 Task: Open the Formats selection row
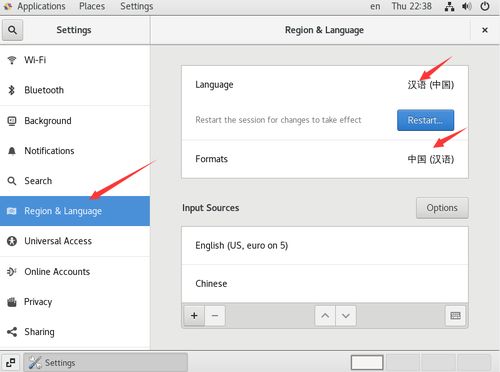pos(325,159)
